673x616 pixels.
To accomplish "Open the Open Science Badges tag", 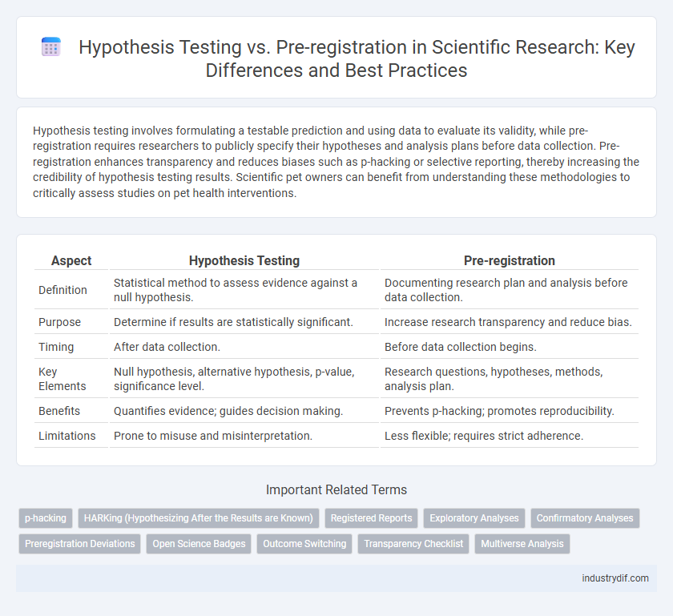I will point(199,543).
